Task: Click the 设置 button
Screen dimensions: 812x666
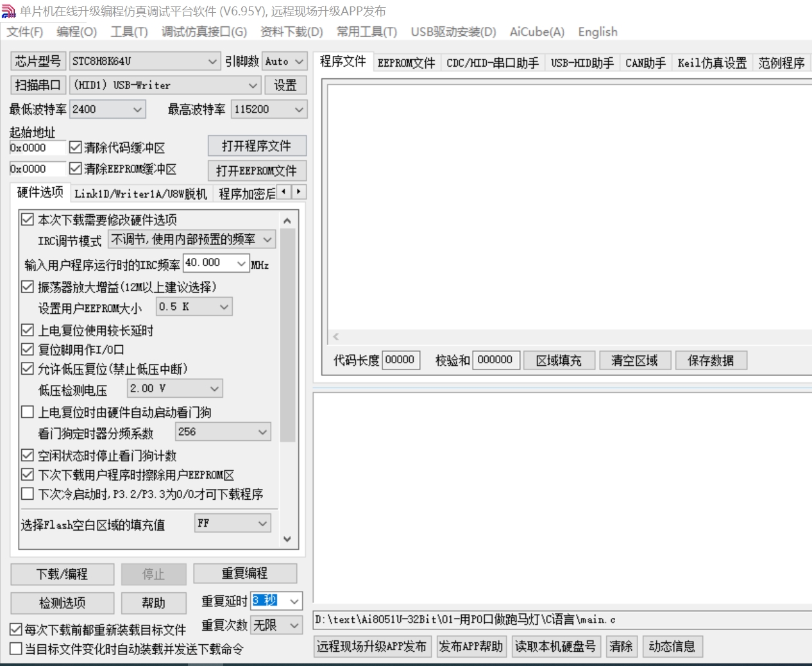Action: click(285, 85)
